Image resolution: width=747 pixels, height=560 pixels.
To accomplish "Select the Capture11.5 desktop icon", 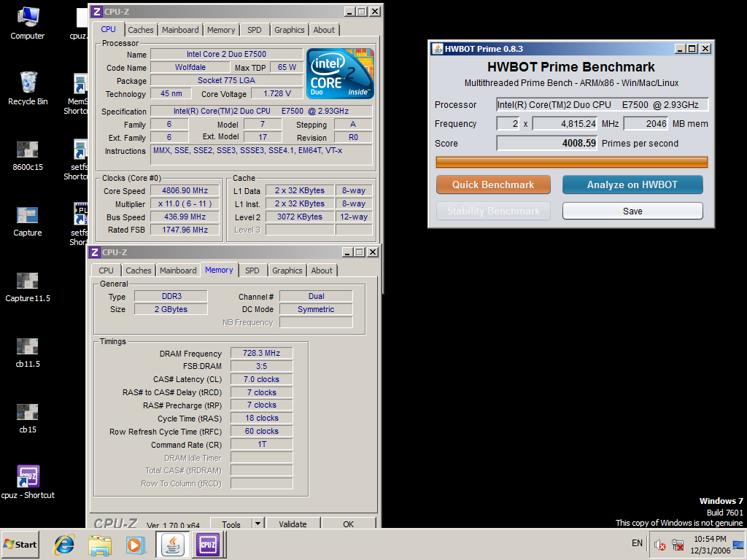I will [x=28, y=287].
